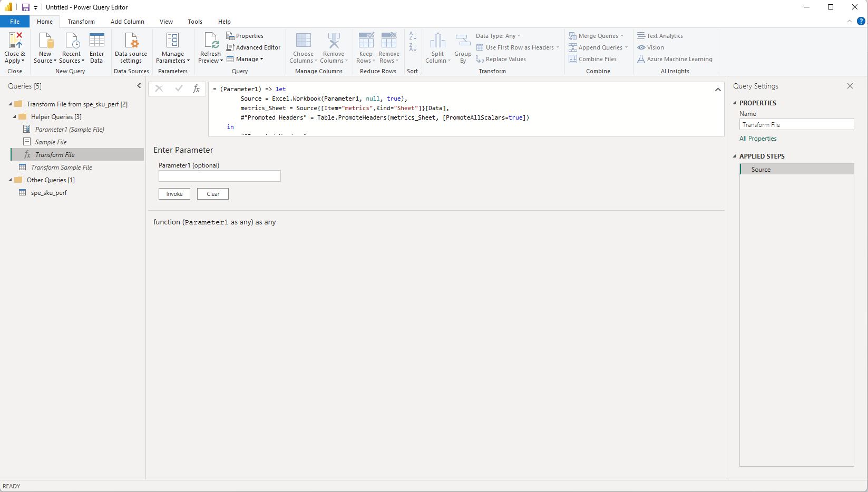The height and width of the screenshot is (492, 868).
Task: Open the help question mark icon
Action: click(x=861, y=22)
